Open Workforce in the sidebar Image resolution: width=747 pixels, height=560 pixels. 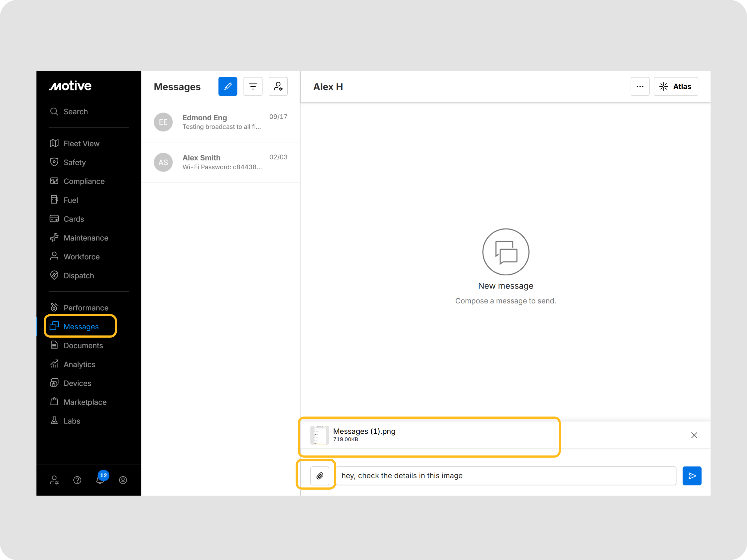click(x=75, y=257)
